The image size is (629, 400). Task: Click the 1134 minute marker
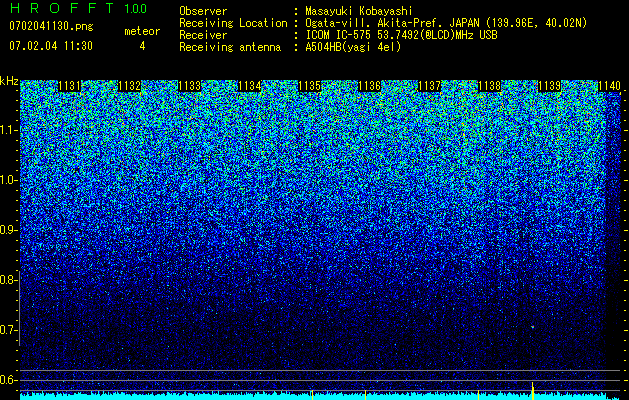pos(250,86)
